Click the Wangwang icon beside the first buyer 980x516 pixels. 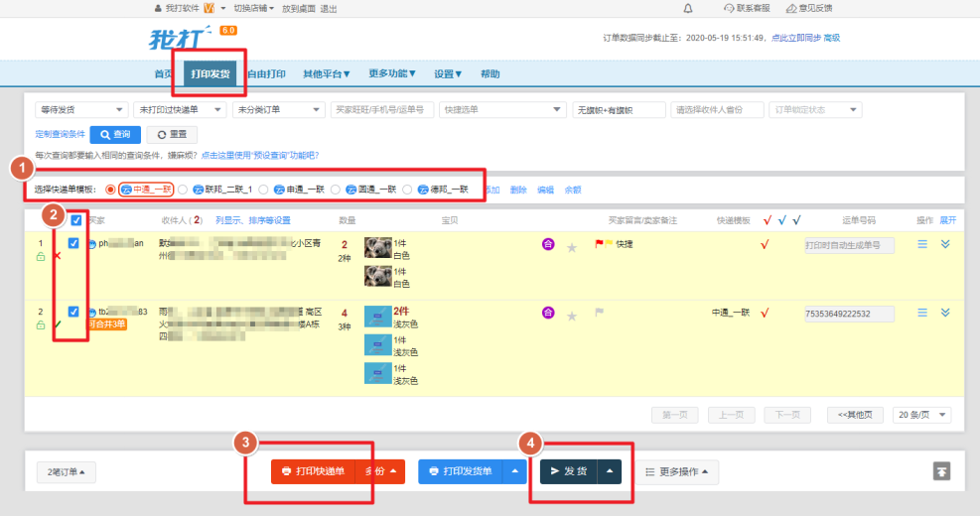pos(92,244)
